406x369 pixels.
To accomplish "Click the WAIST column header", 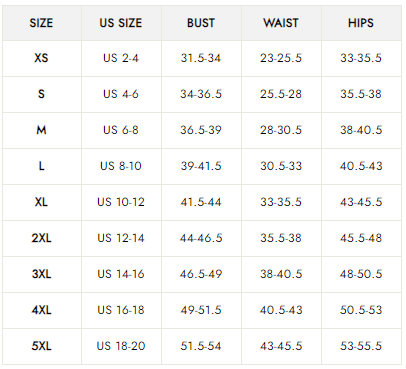I will click(x=281, y=23).
